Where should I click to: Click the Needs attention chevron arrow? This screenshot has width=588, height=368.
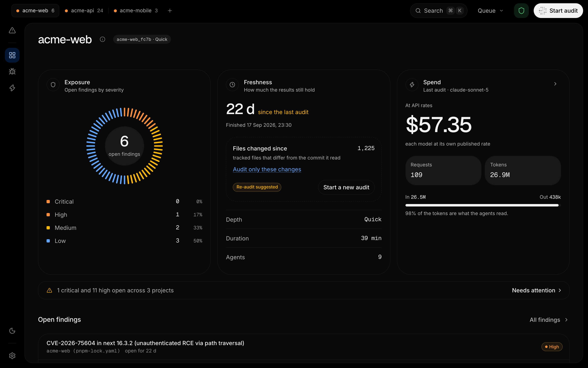point(560,290)
